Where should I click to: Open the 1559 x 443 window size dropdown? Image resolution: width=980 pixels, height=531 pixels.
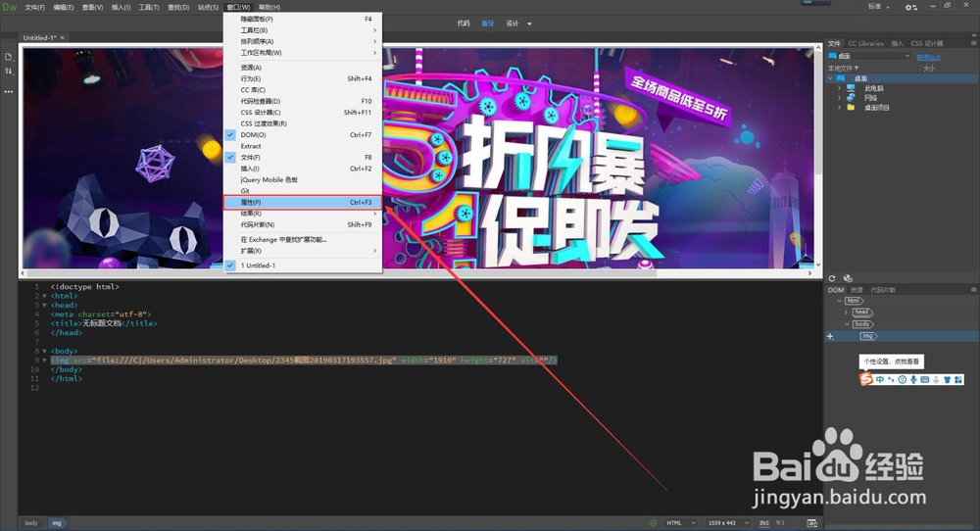tap(727, 523)
